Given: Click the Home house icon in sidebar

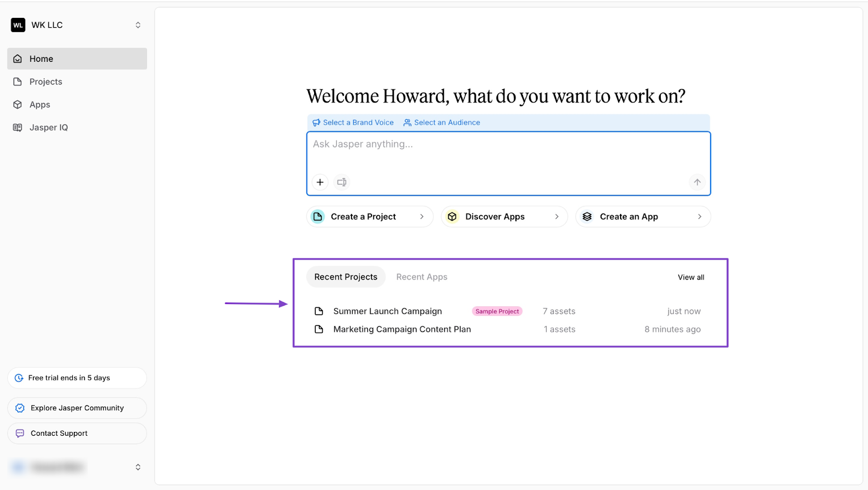Looking at the screenshot, I should click(x=18, y=59).
